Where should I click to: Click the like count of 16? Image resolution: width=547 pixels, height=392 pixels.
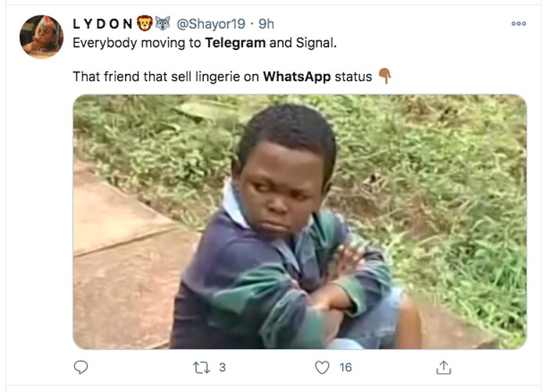tap(345, 367)
